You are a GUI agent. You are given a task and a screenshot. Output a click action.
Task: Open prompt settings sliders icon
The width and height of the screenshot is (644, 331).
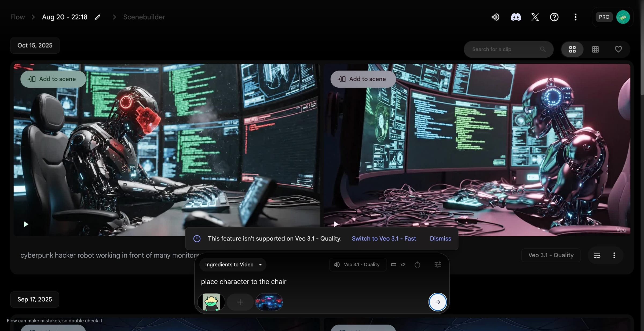point(438,265)
